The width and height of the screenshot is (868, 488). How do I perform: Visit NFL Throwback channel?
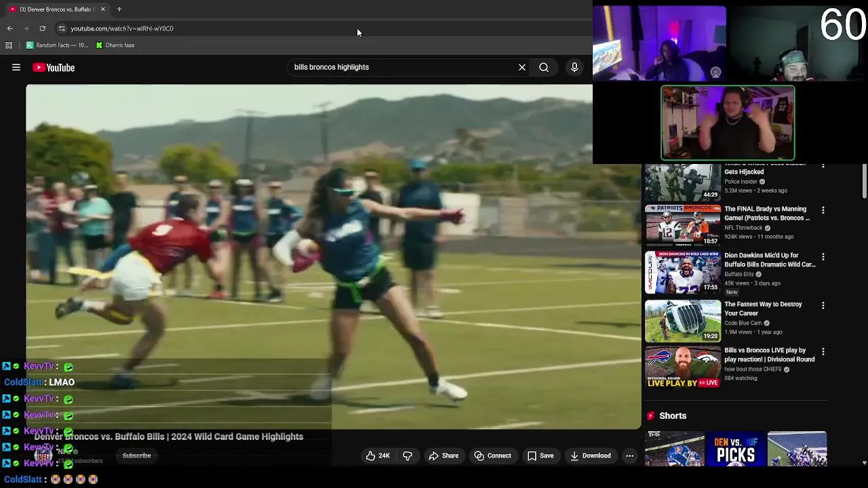click(743, 228)
